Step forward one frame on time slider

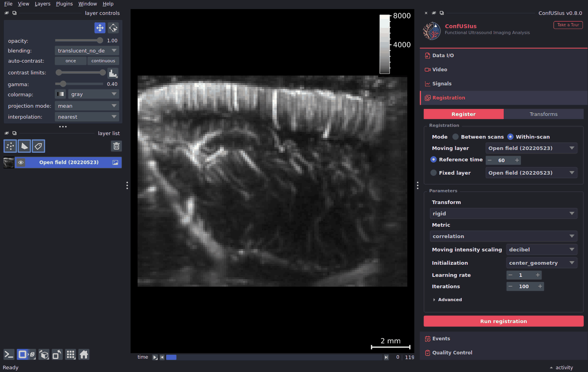(x=386, y=357)
